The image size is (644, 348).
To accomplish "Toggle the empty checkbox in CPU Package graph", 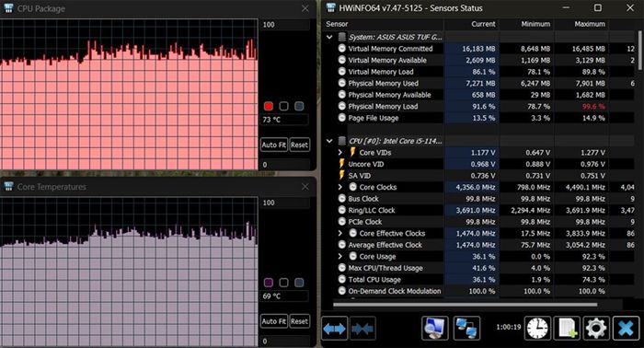I will [x=283, y=106].
